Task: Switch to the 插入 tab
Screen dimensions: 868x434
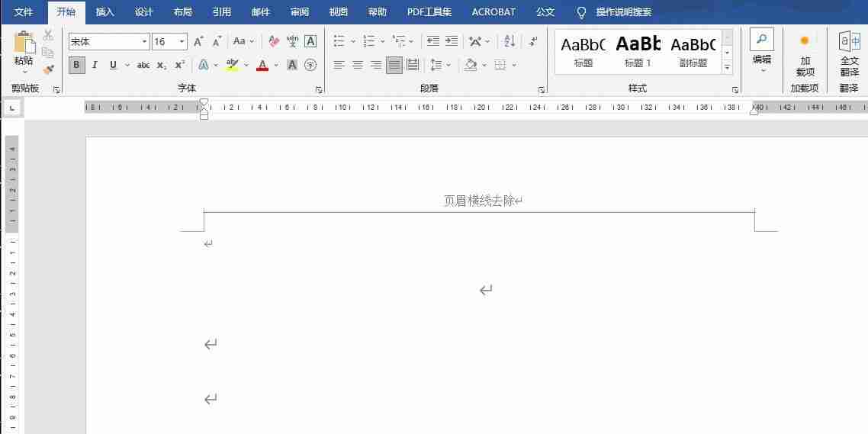Action: pos(104,12)
